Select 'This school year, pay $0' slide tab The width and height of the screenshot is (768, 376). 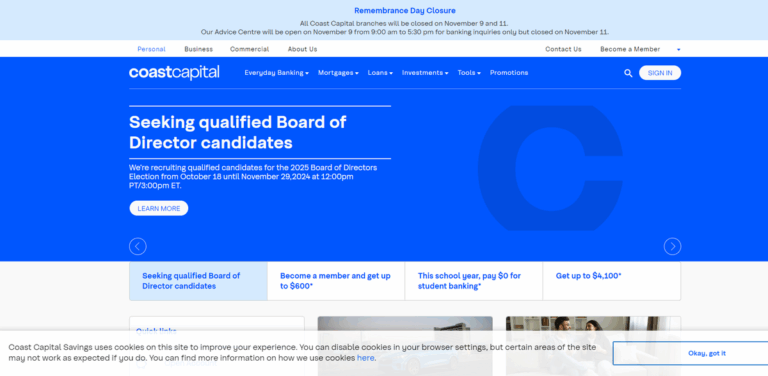[x=474, y=281]
